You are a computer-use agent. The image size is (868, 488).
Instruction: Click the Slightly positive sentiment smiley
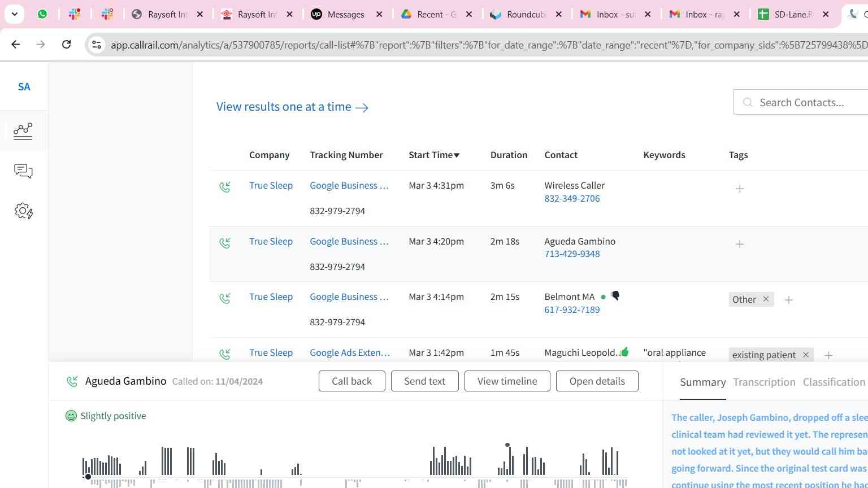[x=71, y=416]
